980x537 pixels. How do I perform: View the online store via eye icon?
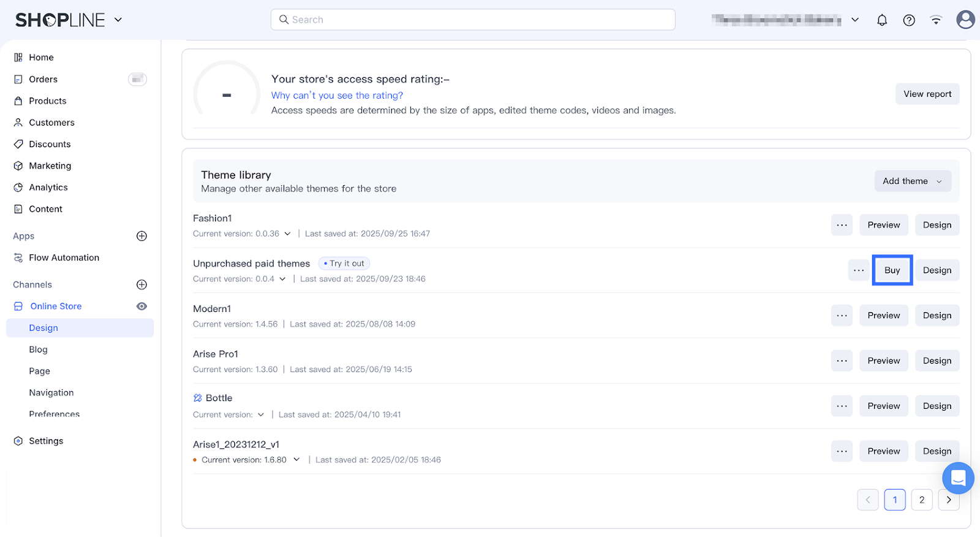(x=141, y=307)
